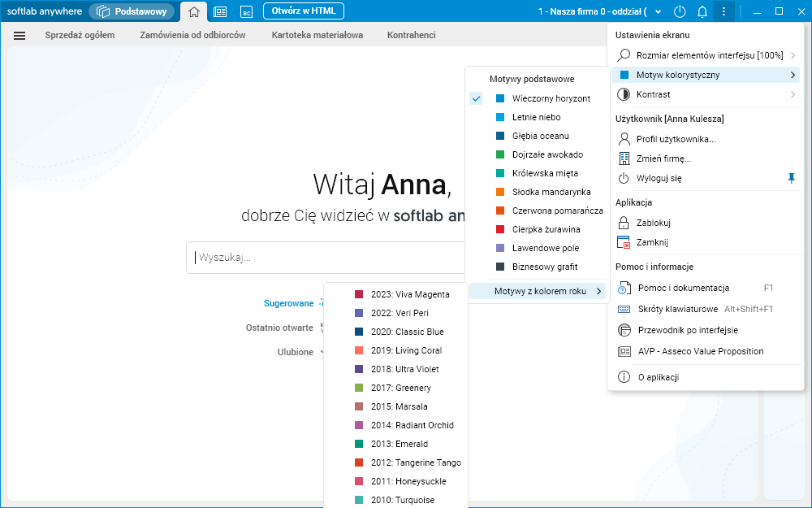Click the Podstawowy workspace icon
Viewport: 812px width, 508px height.
103,11
